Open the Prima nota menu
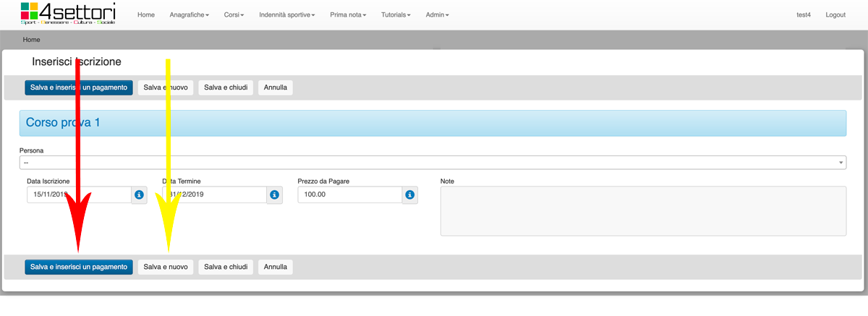This screenshot has height=316, width=868. 348,15
